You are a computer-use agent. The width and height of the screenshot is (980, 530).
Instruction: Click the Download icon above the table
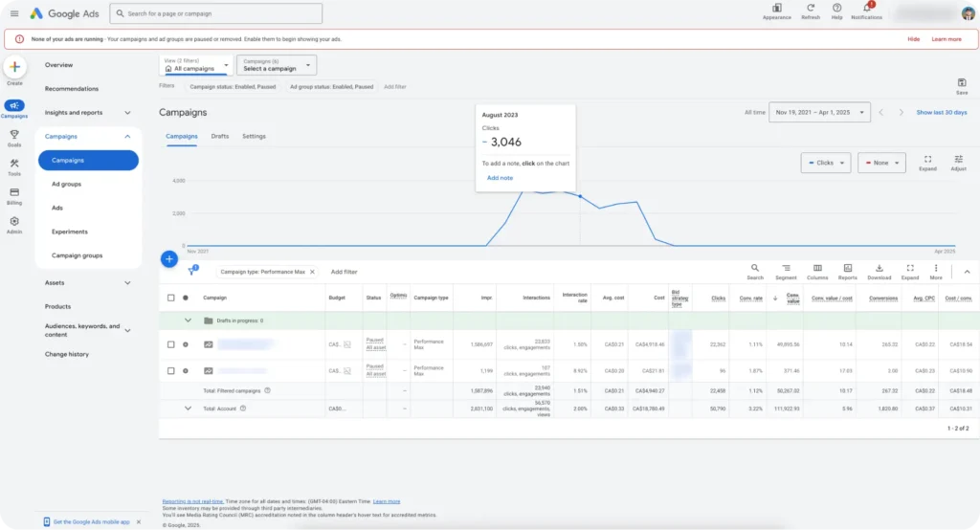click(x=879, y=269)
